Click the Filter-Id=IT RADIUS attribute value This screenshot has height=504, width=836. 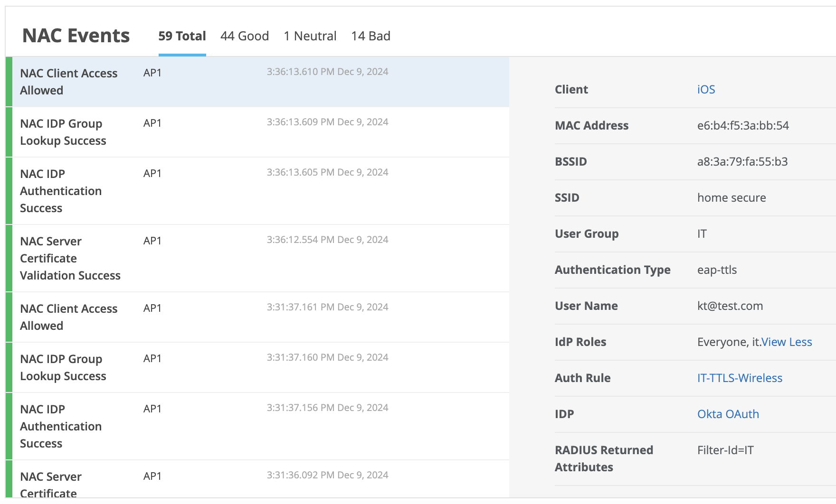725,450
